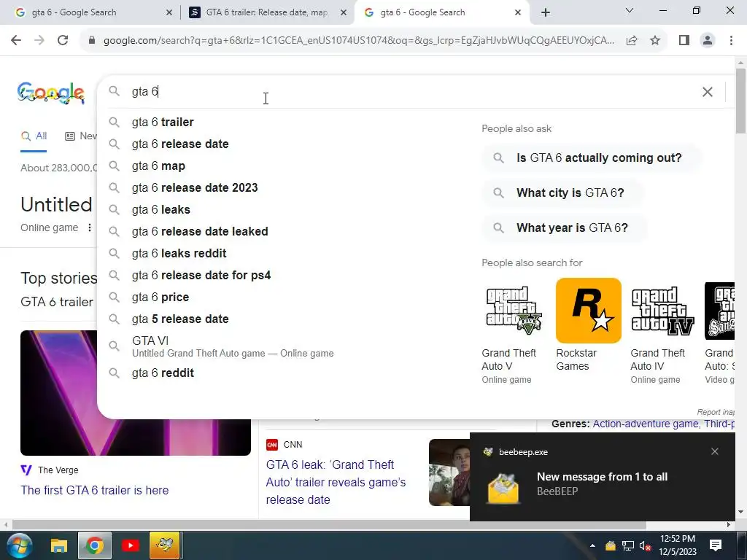The width and height of the screenshot is (747, 560).
Task: Bookmark this page with the star icon
Action: pos(655,41)
